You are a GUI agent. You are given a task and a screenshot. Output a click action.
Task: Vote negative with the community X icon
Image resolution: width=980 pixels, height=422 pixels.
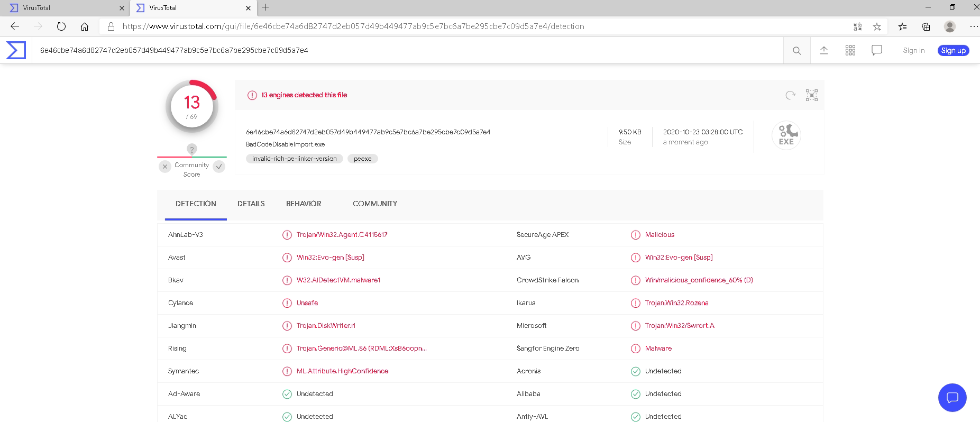pyautogui.click(x=165, y=167)
